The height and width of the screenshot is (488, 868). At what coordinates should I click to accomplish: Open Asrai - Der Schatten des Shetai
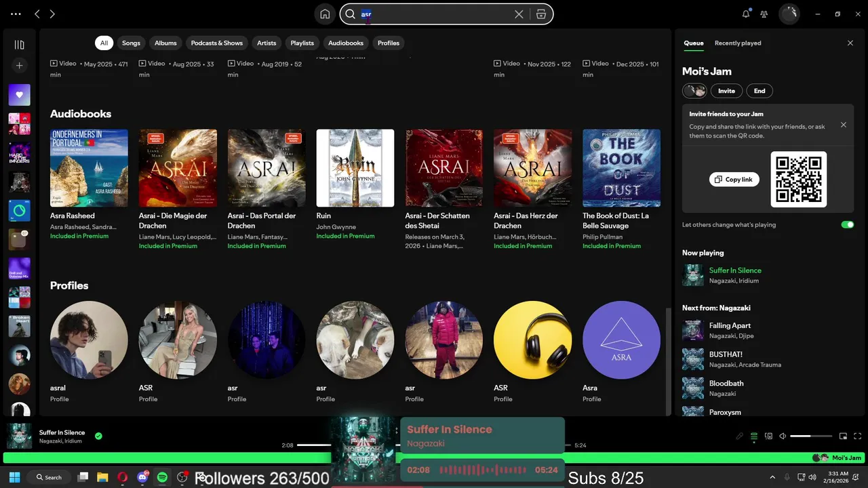[444, 168]
